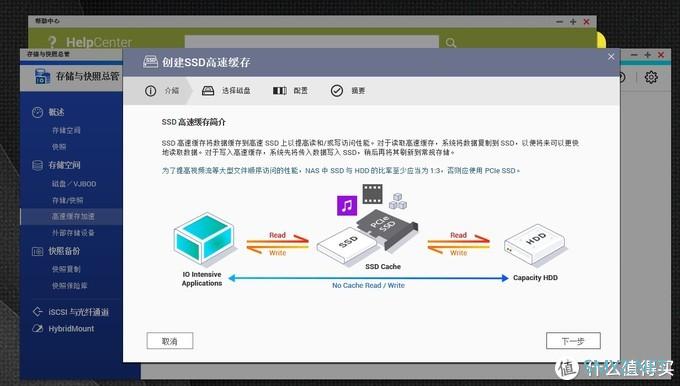The image size is (680, 386).
Task: Close the HelpCenter window
Action: coord(586,21)
